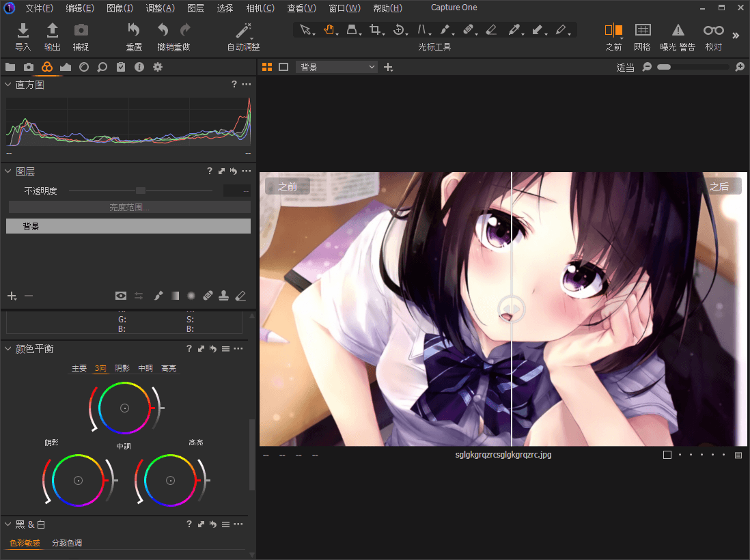
Task: Select the eraser cursor tool
Action: [x=491, y=29]
